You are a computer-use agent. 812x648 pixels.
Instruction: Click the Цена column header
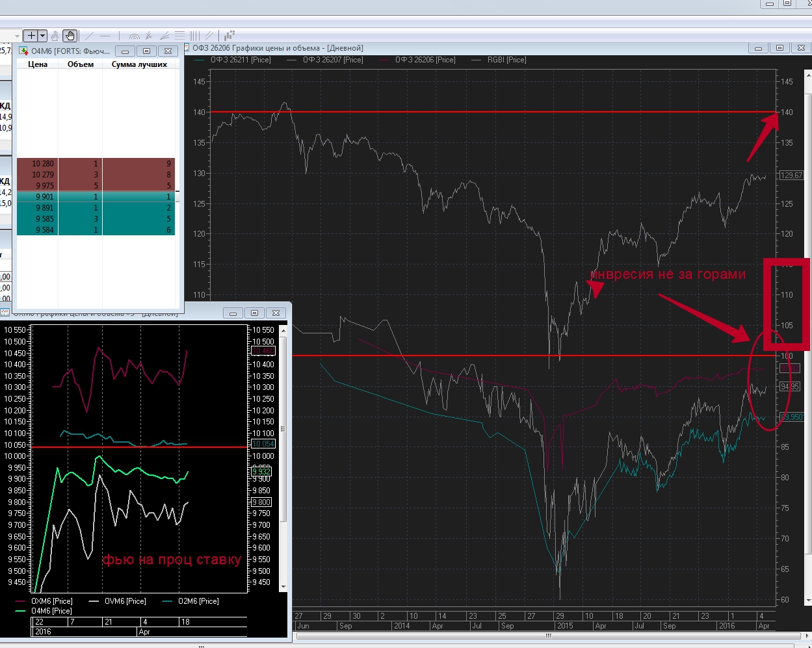coord(38,64)
